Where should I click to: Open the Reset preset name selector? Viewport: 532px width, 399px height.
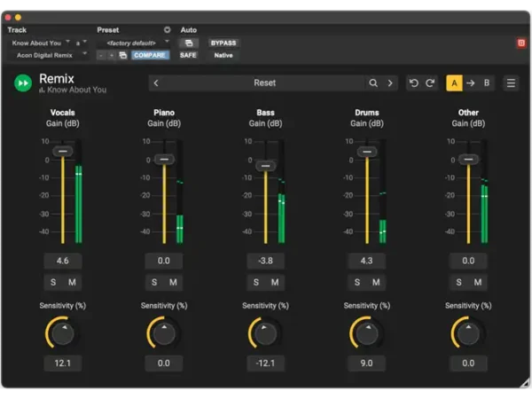pos(264,83)
